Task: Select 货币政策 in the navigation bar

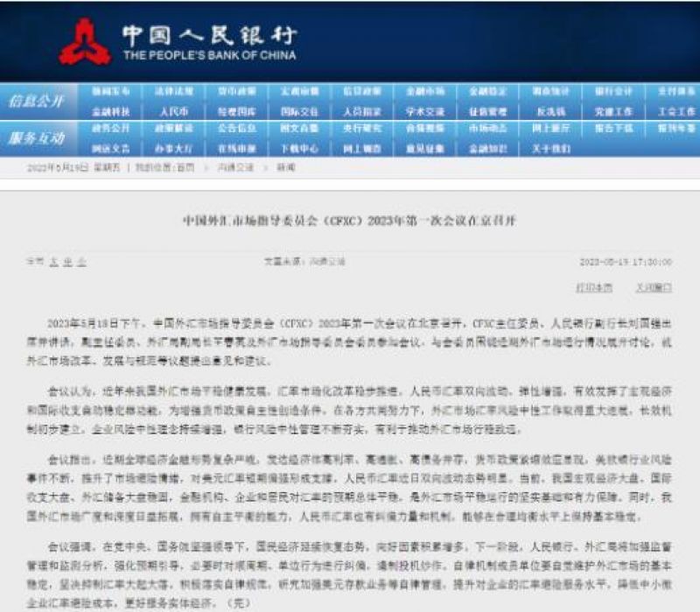Action: pos(236,92)
